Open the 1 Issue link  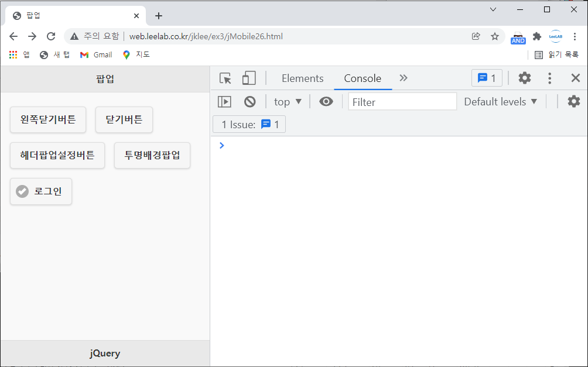(249, 125)
